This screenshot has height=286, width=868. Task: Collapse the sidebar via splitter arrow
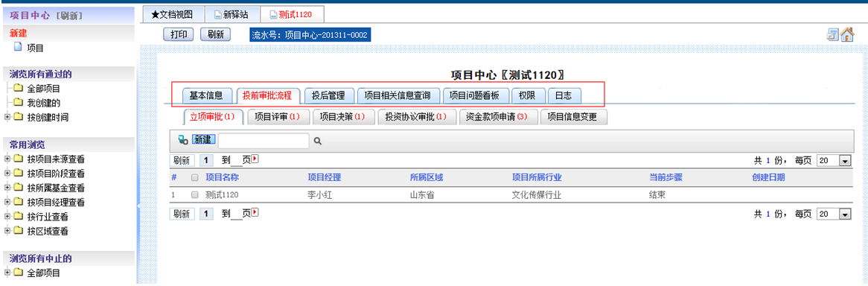click(138, 207)
